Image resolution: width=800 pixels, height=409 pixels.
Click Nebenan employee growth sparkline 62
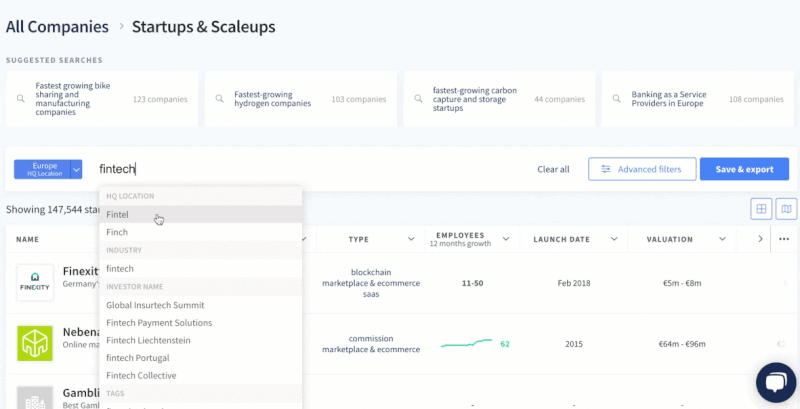click(x=475, y=344)
